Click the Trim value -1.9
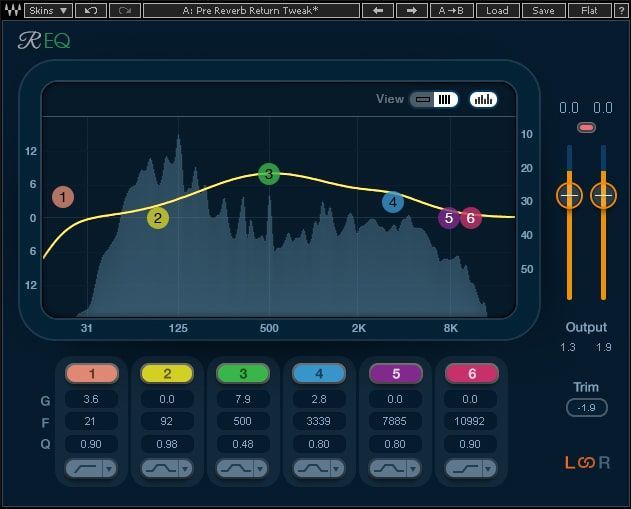The height and width of the screenshot is (509, 631). click(586, 408)
